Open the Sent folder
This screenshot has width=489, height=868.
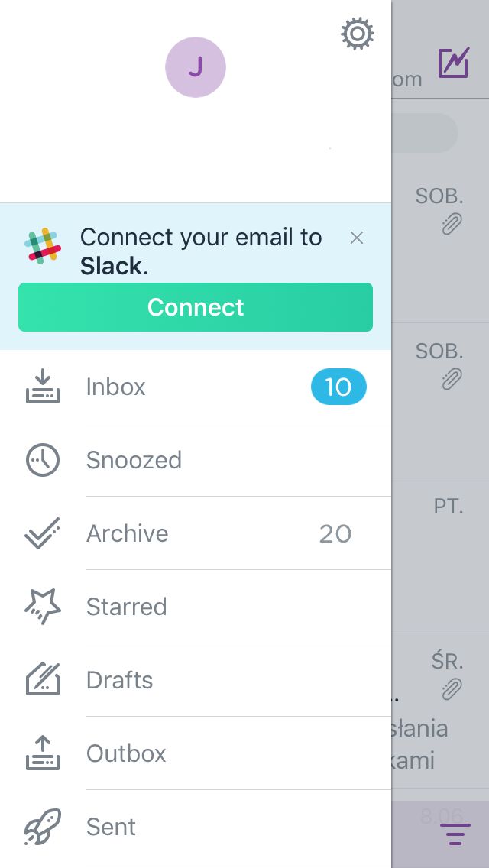[112, 827]
